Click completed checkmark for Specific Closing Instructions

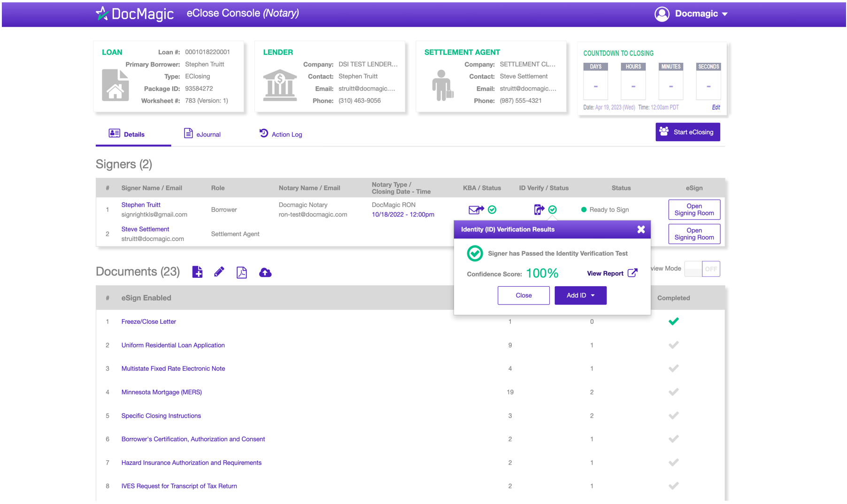(674, 416)
